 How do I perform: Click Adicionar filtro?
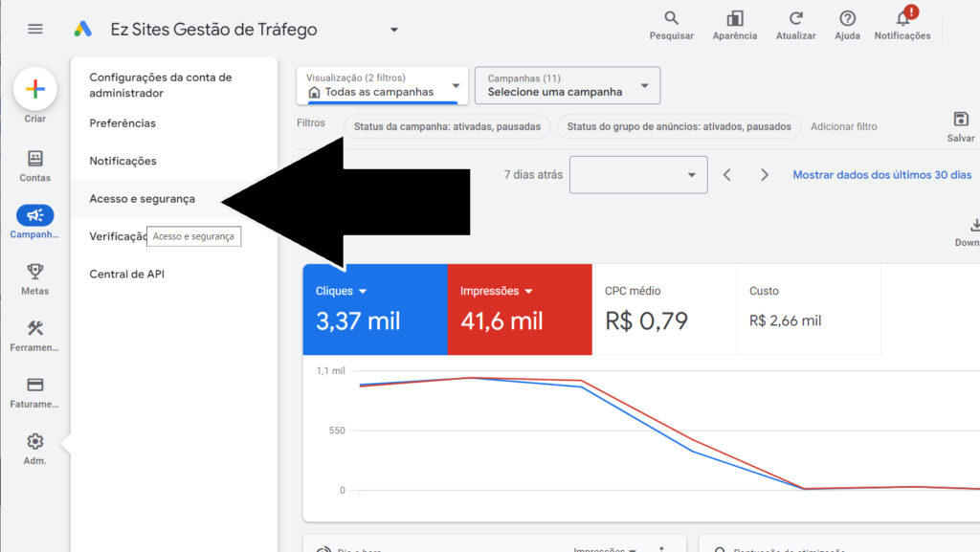pos(844,127)
